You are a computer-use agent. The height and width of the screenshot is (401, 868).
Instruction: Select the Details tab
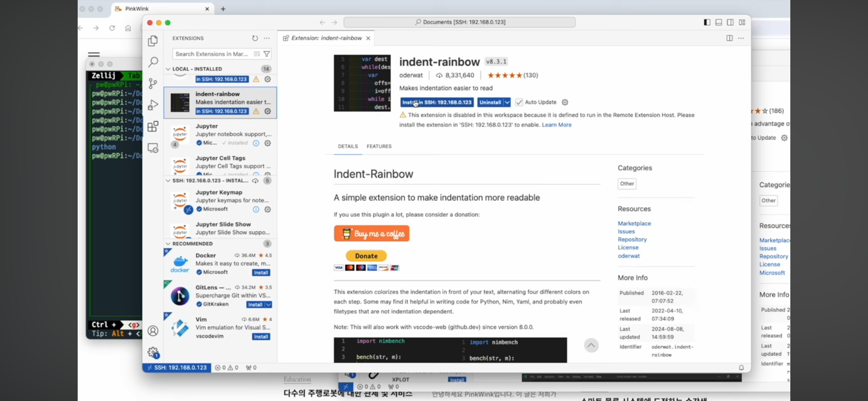pyautogui.click(x=348, y=146)
